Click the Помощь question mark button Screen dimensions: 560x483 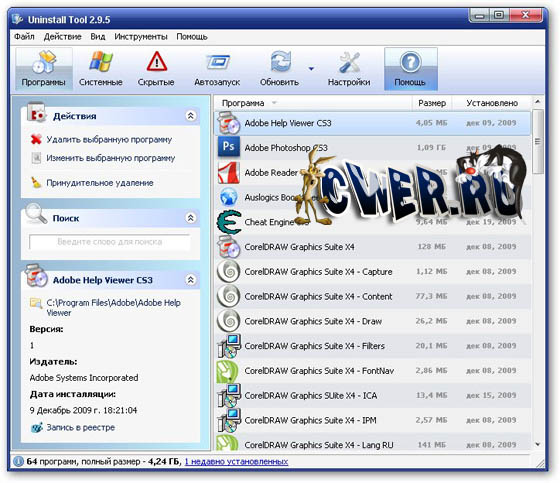coord(410,69)
